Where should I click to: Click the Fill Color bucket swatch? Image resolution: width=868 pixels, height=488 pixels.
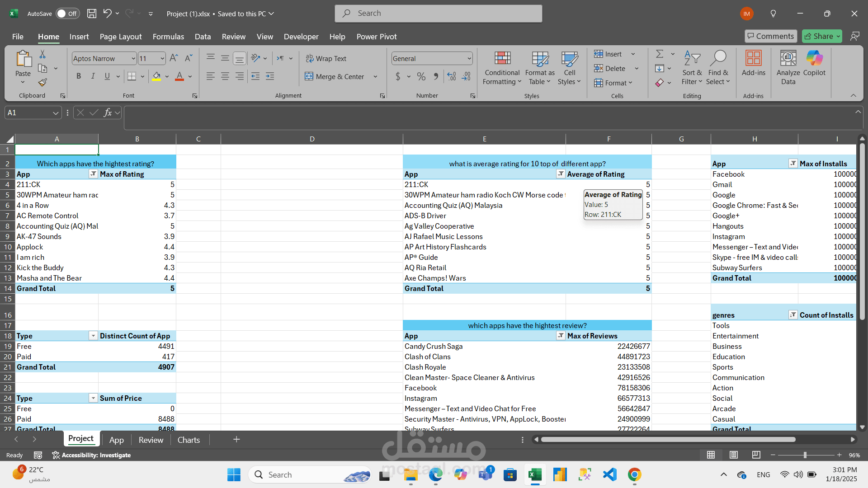click(x=156, y=76)
